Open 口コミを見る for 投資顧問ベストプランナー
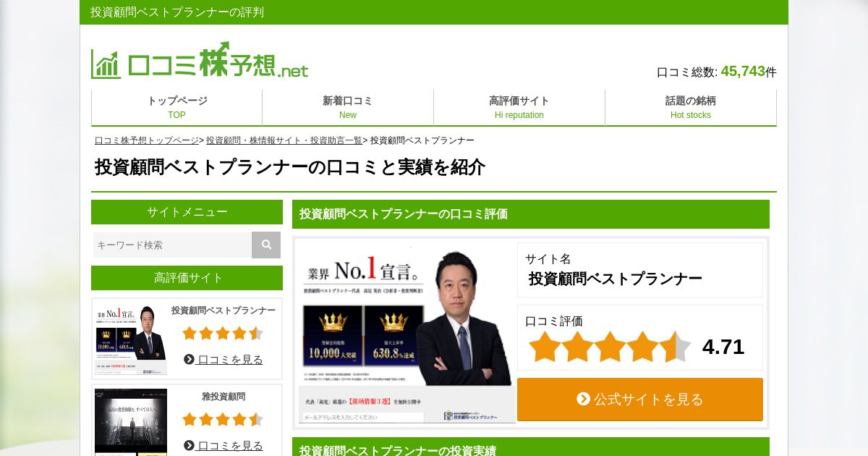The height and width of the screenshot is (456, 868). click(x=224, y=359)
